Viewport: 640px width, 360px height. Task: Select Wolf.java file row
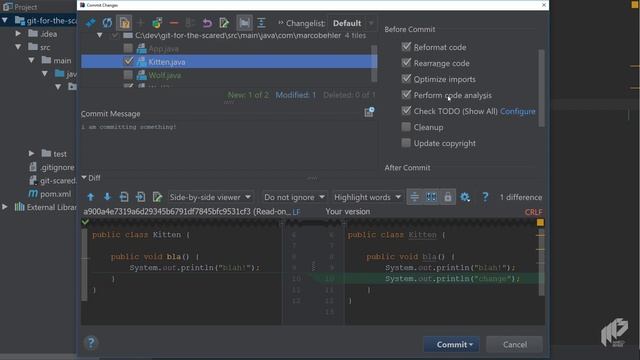229,75
